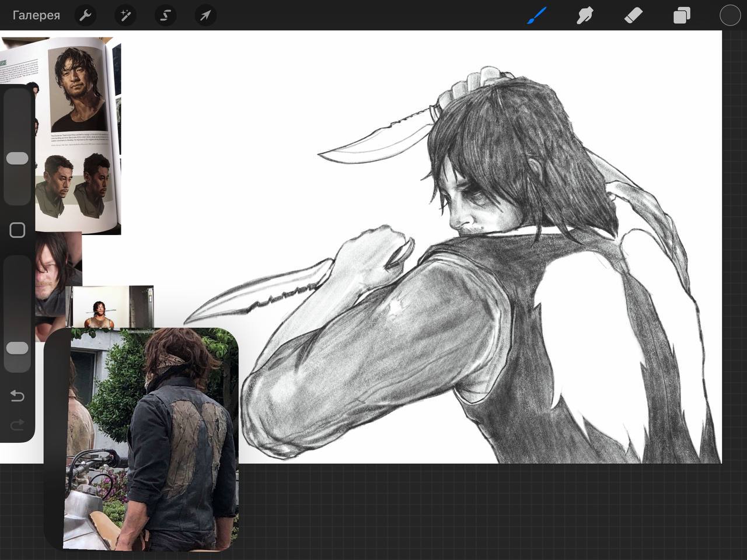Open the Actions wrench menu
The image size is (747, 560).
point(85,16)
